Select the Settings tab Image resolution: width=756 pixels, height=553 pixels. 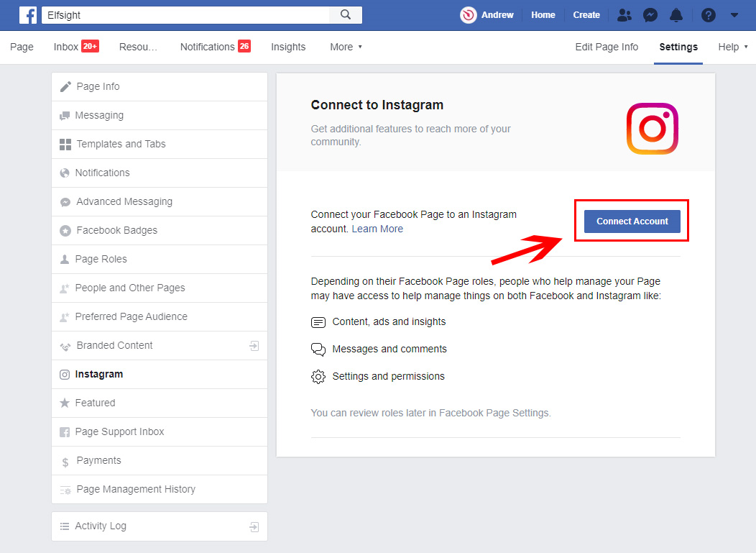678,47
